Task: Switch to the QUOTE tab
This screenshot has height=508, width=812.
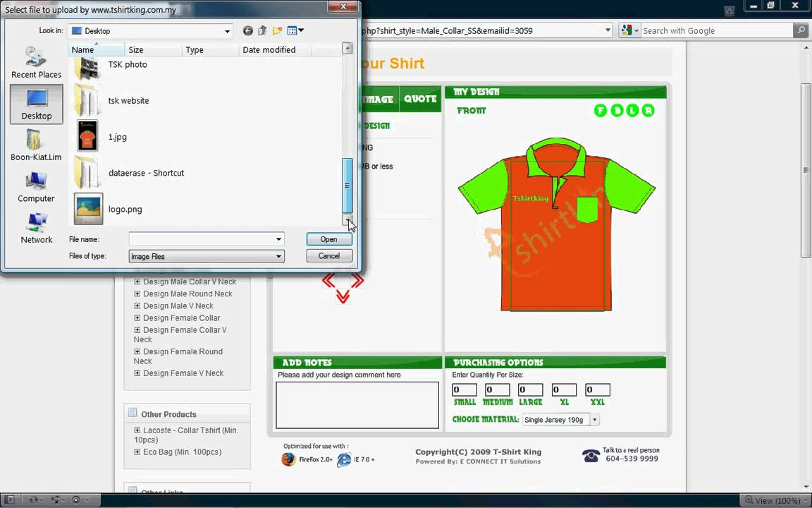Action: click(420, 99)
